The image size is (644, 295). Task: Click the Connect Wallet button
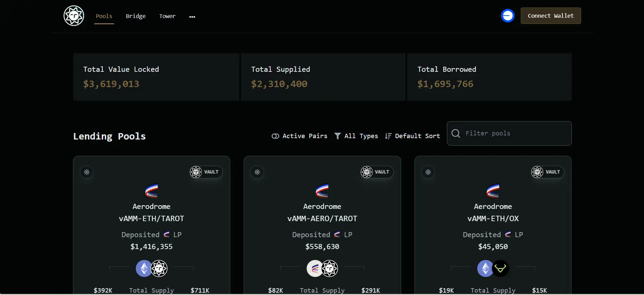point(550,16)
